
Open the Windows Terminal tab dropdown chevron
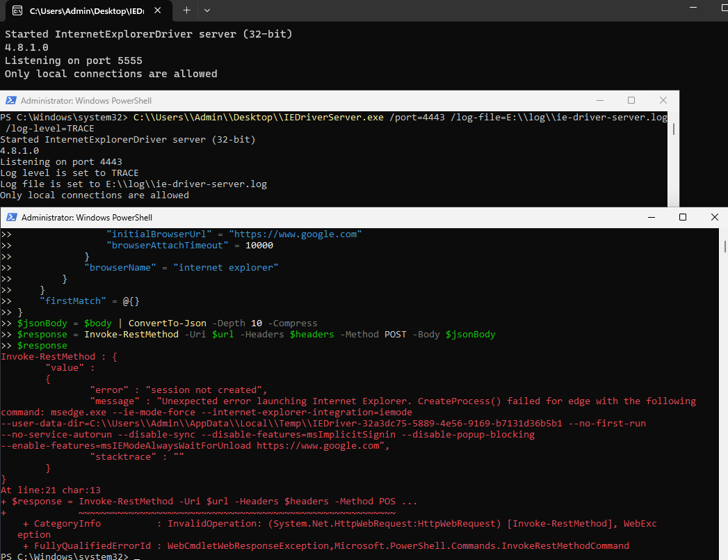207,10
